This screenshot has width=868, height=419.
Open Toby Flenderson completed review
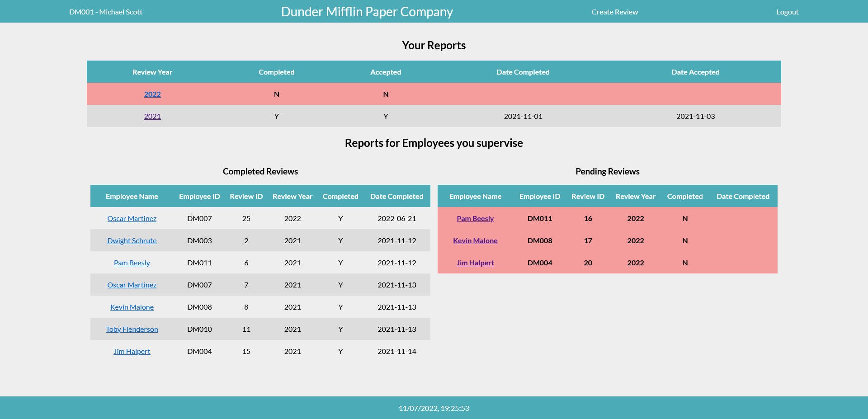pos(132,329)
